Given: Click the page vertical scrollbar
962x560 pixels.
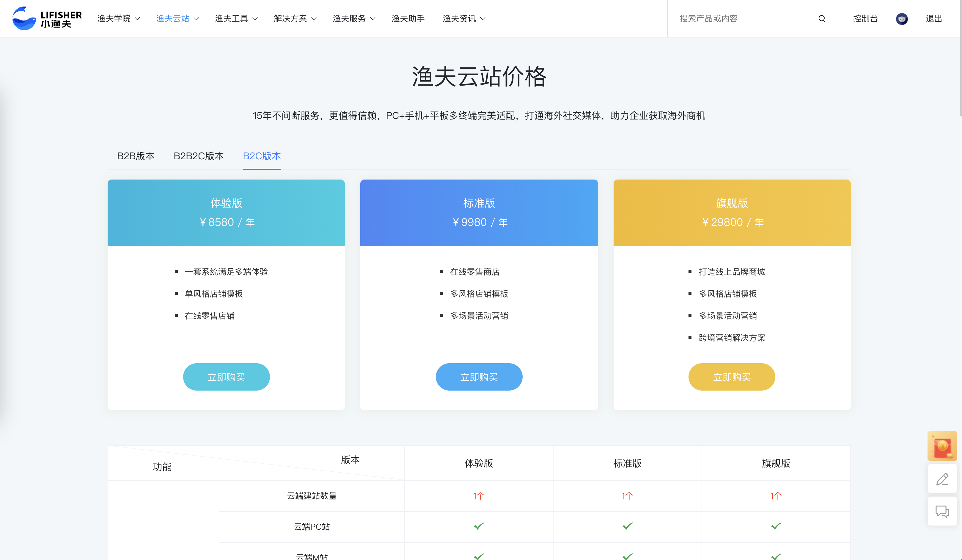Looking at the screenshot, I should pyautogui.click(x=960, y=57).
